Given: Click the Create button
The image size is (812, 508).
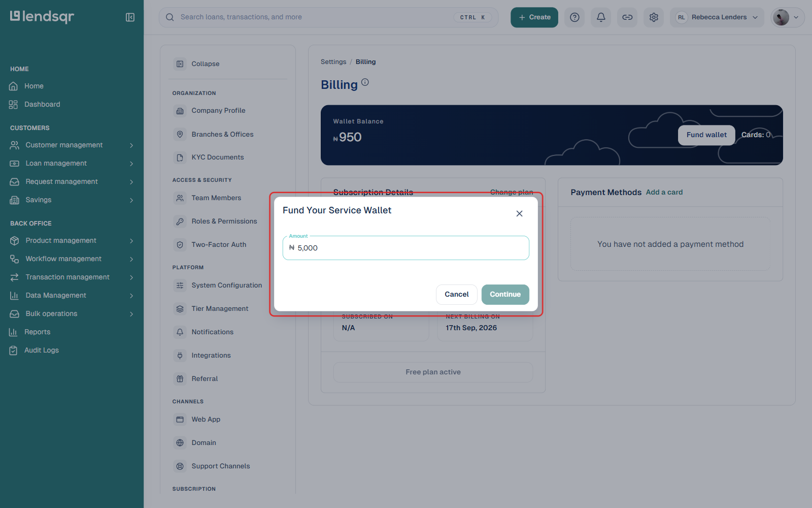Looking at the screenshot, I should (534, 17).
